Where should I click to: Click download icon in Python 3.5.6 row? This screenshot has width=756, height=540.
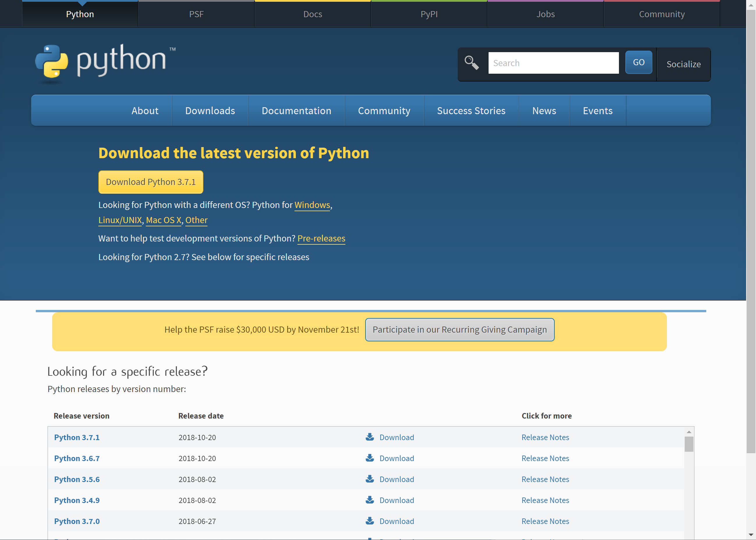(370, 479)
